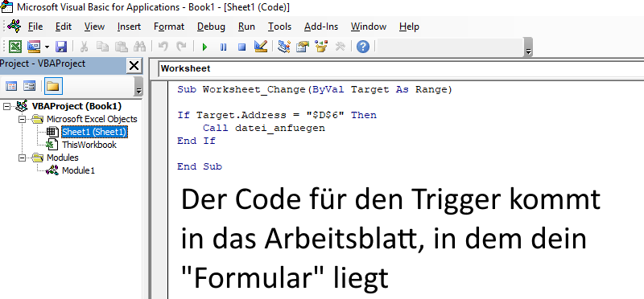Close the Project - VBAProject pane
644x299 pixels.
tap(134, 66)
